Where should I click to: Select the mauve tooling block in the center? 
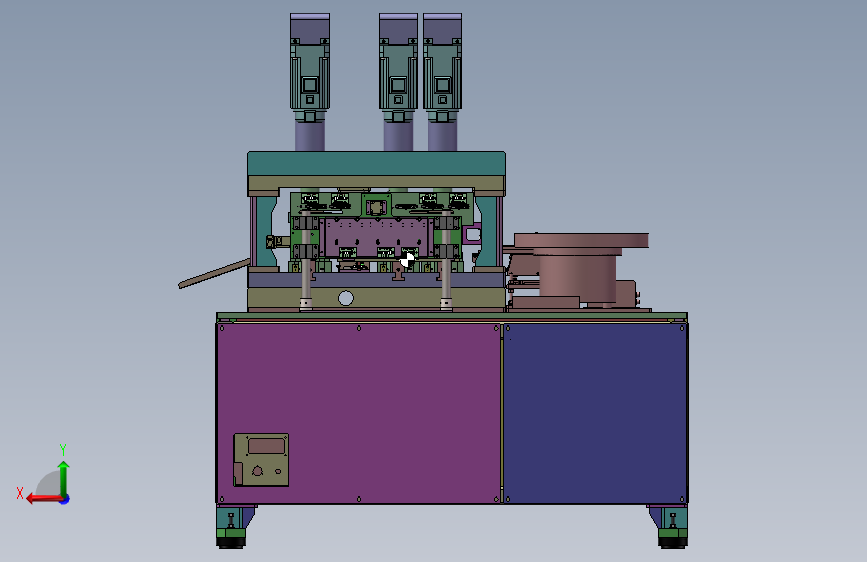(377, 237)
